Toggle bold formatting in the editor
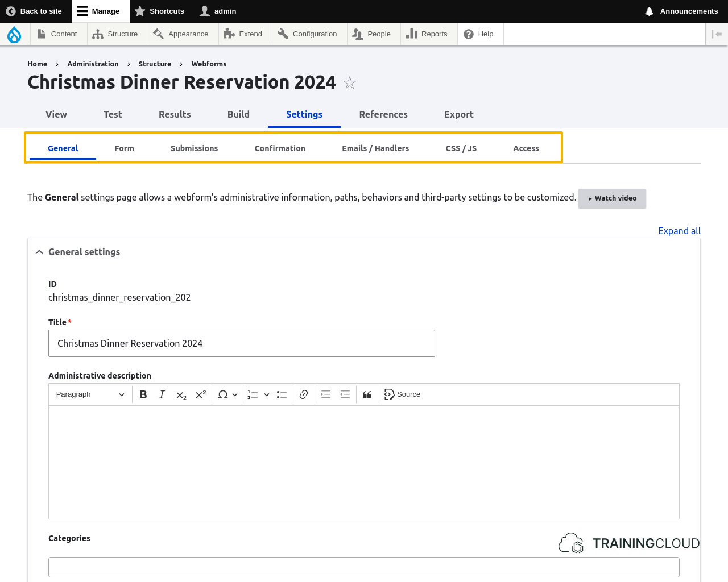This screenshot has width=728, height=582. 143,394
